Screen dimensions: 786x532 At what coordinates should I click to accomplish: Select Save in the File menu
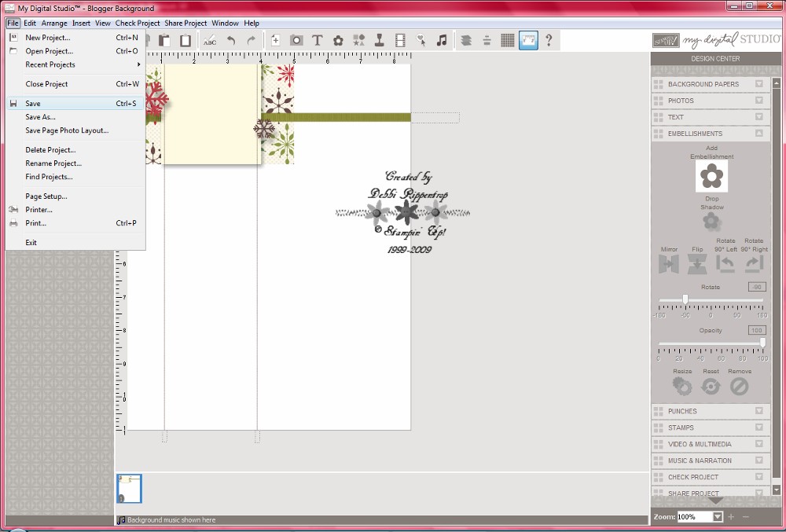point(75,104)
